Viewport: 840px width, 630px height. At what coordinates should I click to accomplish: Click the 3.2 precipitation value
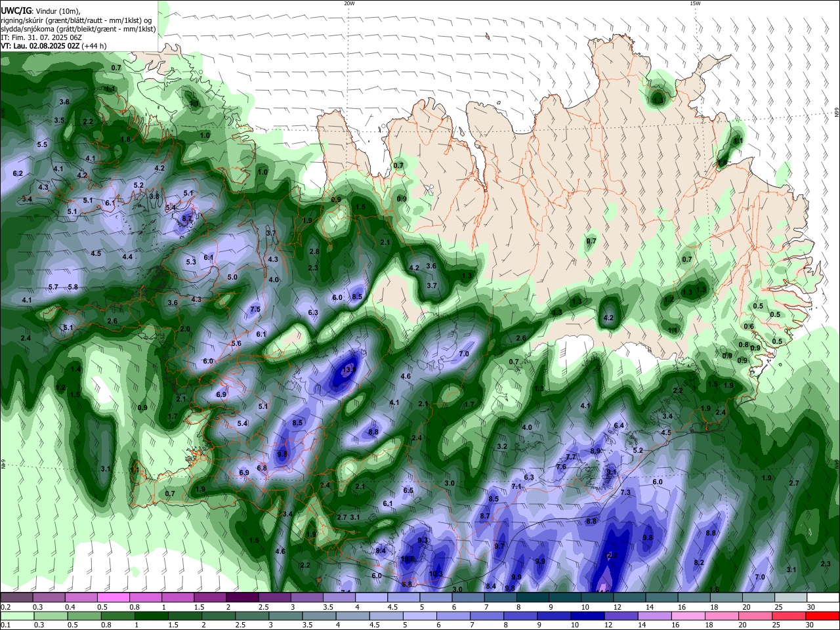tap(502, 446)
